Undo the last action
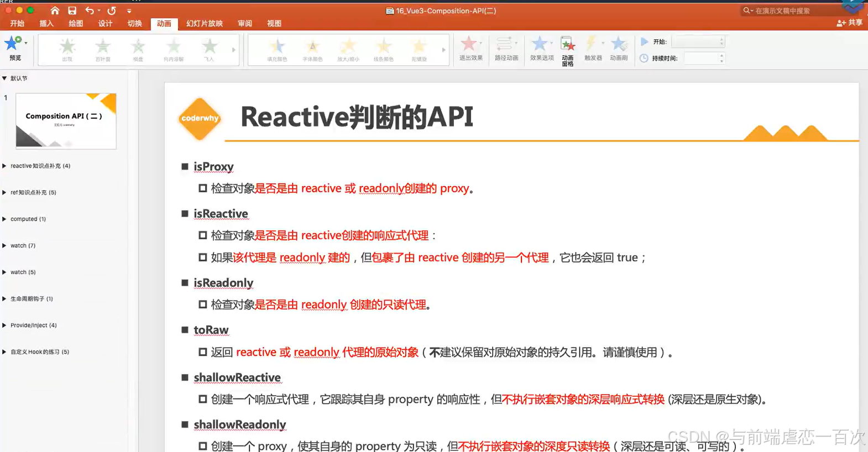This screenshot has width=868, height=452. [x=90, y=10]
